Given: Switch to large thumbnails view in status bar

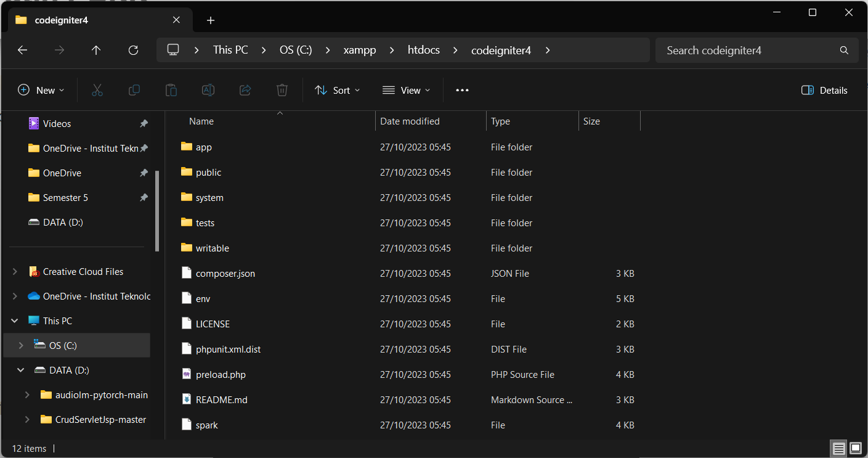Looking at the screenshot, I should (855, 448).
